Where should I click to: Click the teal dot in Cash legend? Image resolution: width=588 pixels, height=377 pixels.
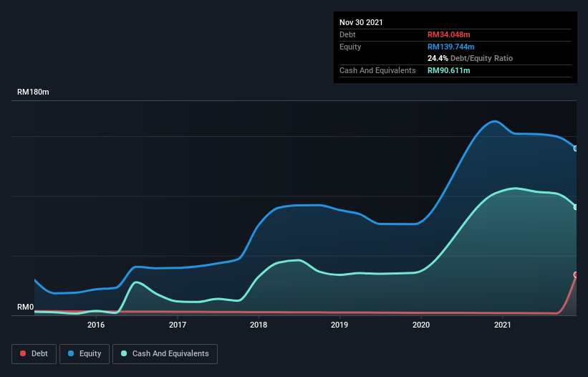pyautogui.click(x=124, y=353)
